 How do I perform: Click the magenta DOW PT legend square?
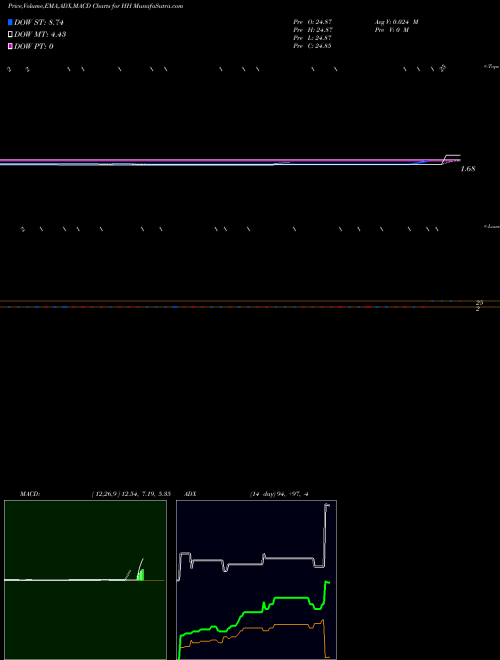tap(10, 46)
